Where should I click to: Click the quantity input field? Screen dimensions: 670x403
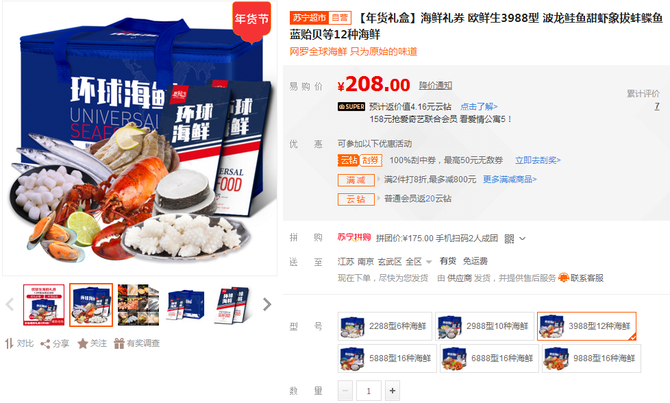(368, 391)
